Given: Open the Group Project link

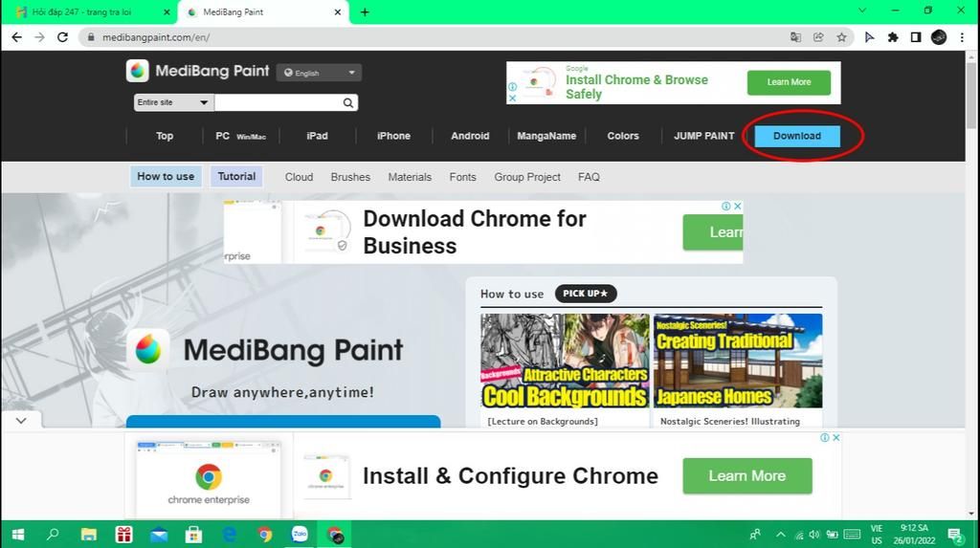Looking at the screenshot, I should [x=527, y=177].
